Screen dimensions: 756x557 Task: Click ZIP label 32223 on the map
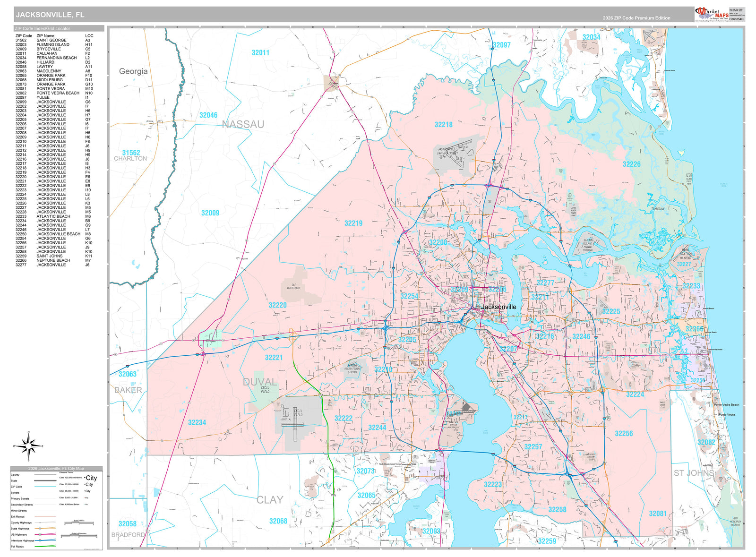[493, 485]
